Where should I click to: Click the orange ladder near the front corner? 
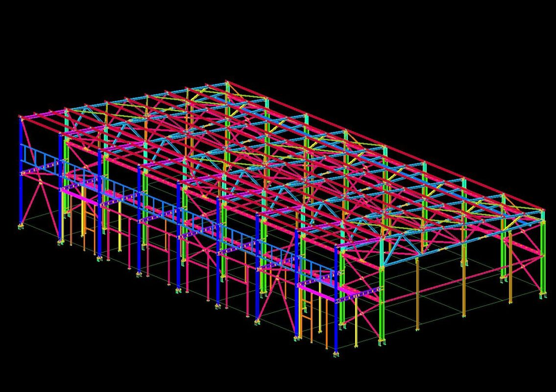pos(306,314)
